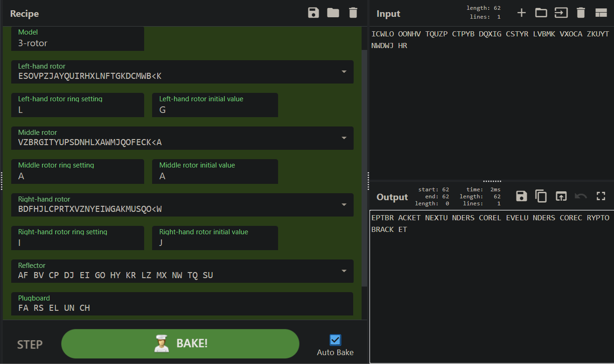The width and height of the screenshot is (614, 364).
Task: Click the Plugboard field FA RS EL UN CH
Action: point(182,304)
